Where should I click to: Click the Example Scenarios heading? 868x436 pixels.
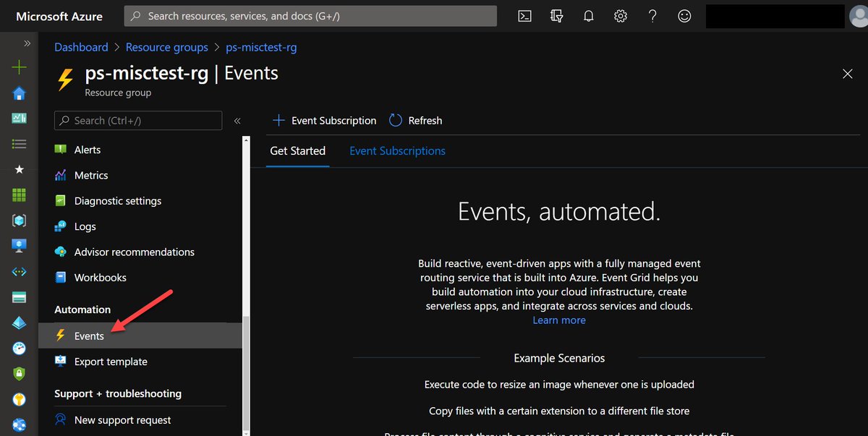[x=559, y=358]
